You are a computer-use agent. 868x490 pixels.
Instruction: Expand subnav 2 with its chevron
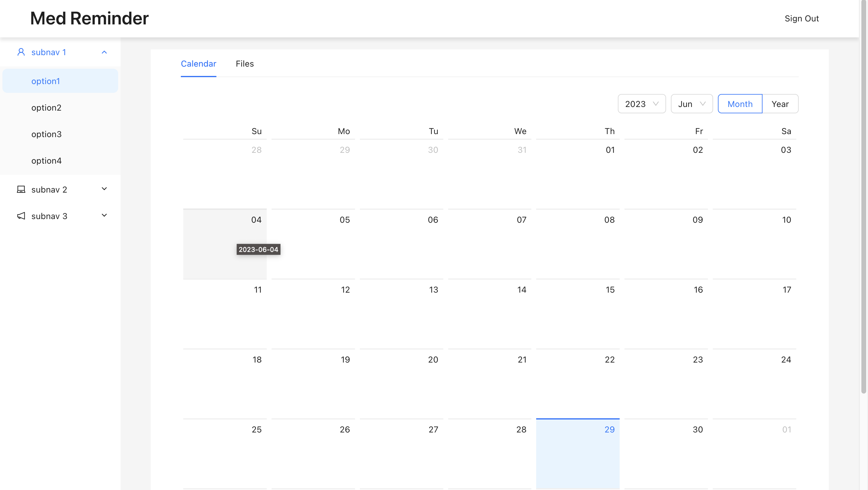click(104, 189)
